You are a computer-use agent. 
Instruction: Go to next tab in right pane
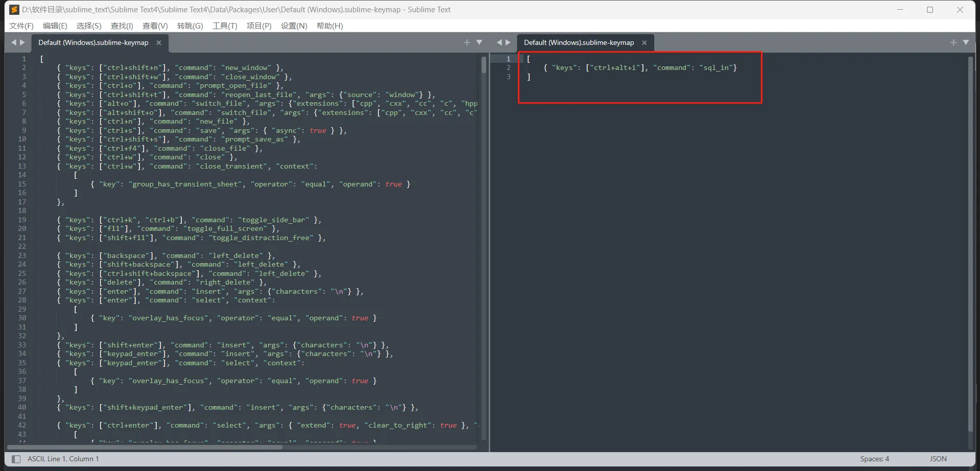click(x=508, y=42)
